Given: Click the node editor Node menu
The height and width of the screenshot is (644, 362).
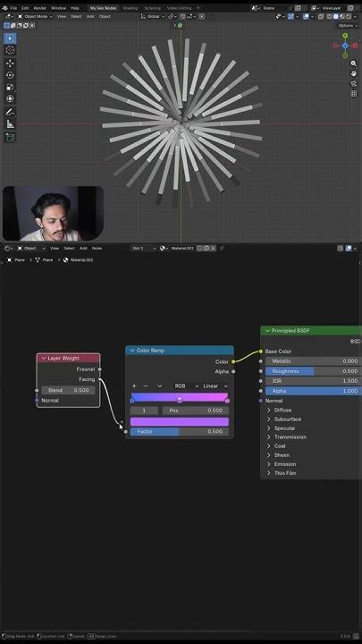Looking at the screenshot, I should [97, 248].
